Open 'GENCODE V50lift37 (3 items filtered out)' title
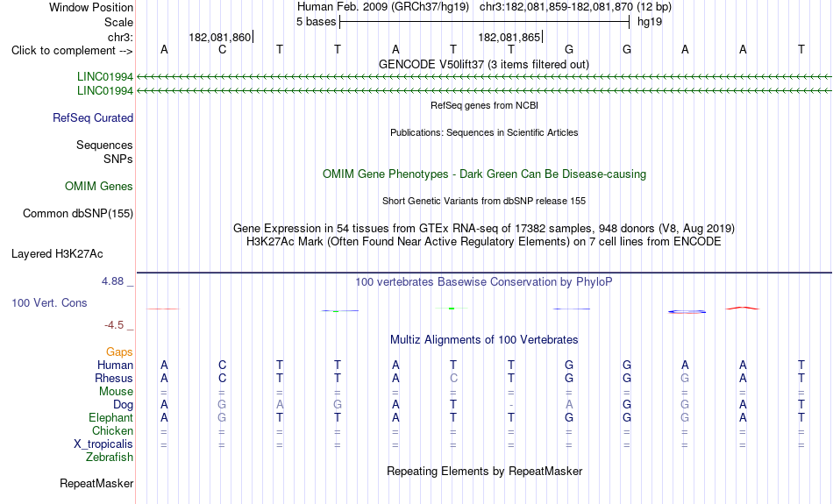Image resolution: width=833 pixels, height=504 pixels. point(484,64)
